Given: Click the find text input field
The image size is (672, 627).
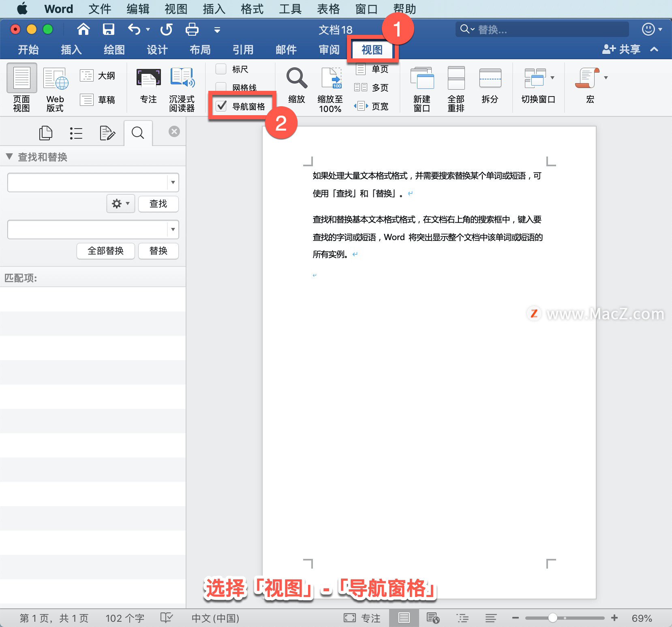Looking at the screenshot, I should click(x=87, y=183).
